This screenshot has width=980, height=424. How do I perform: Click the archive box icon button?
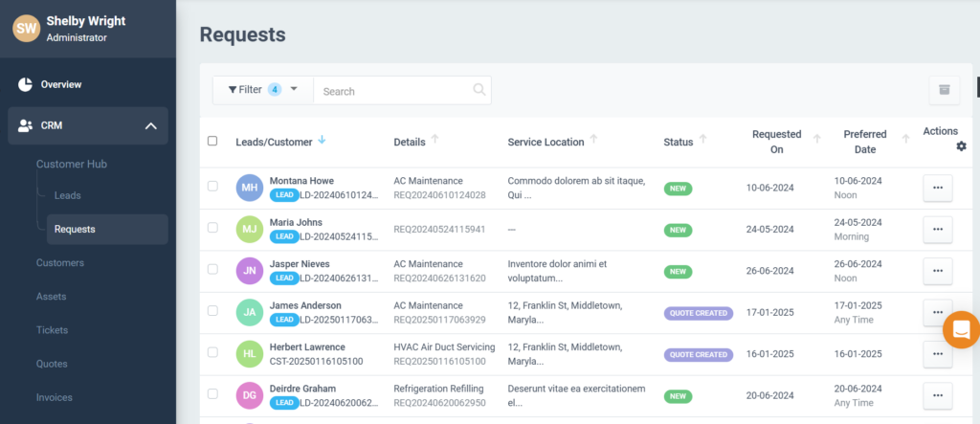[944, 90]
